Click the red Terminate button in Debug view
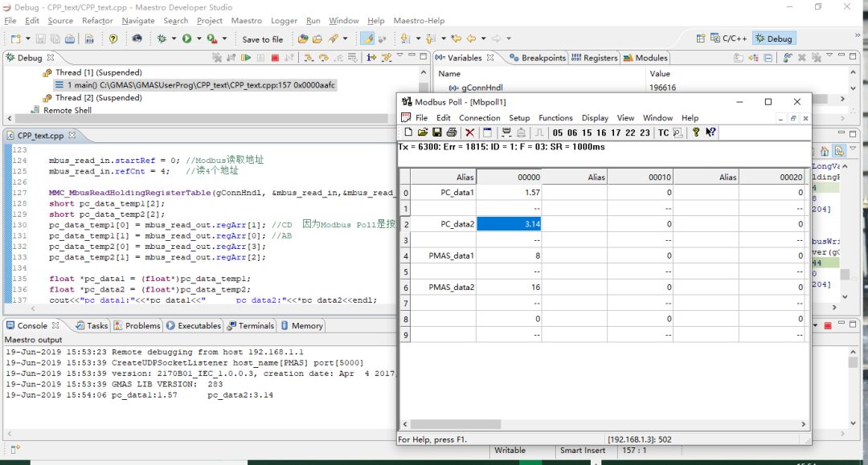The width and height of the screenshot is (868, 465). coord(275,58)
